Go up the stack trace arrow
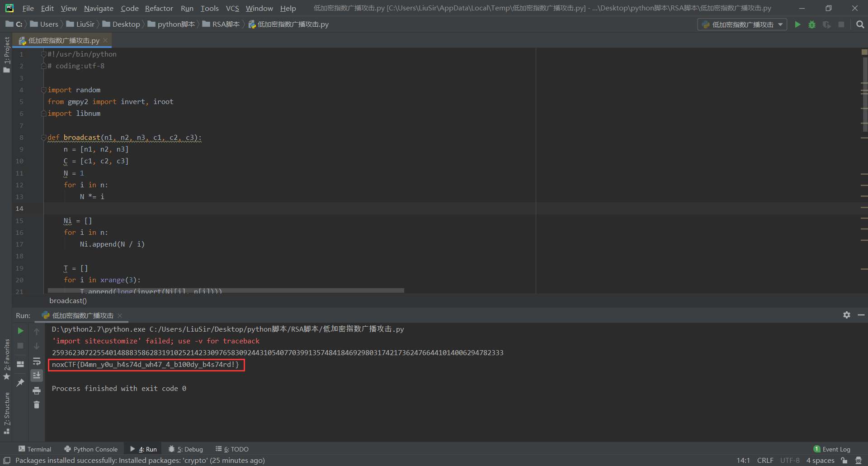The width and height of the screenshot is (868, 466). 37,331
